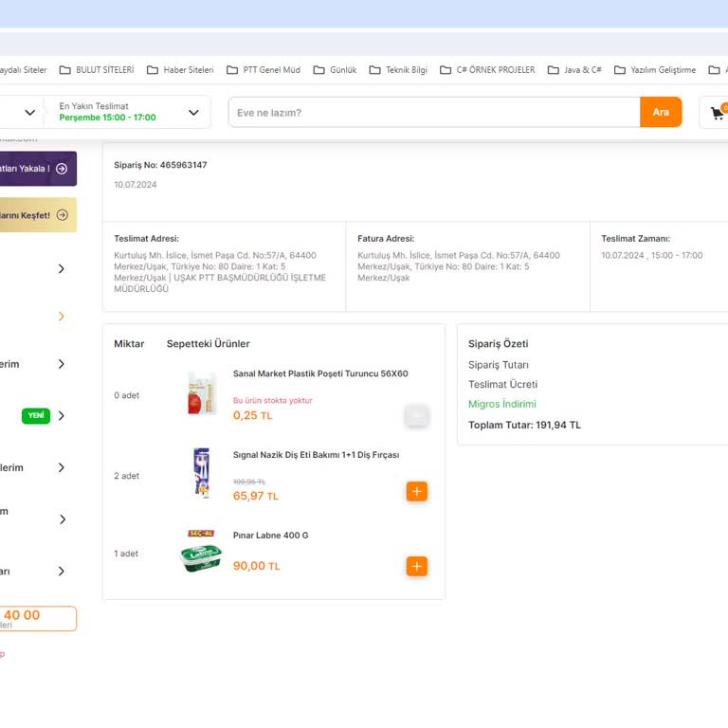This screenshot has height=728, width=728.
Task: Open Sanal Market Plastik Poşeti product image
Action: [x=202, y=393]
